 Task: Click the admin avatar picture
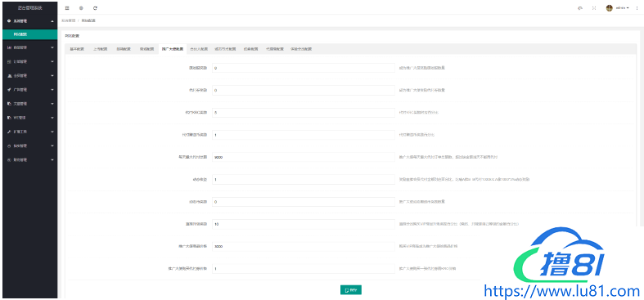[610, 8]
